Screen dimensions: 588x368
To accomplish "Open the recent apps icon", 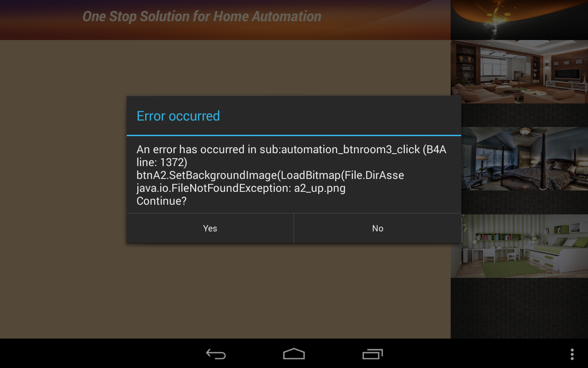I will pos(373,354).
